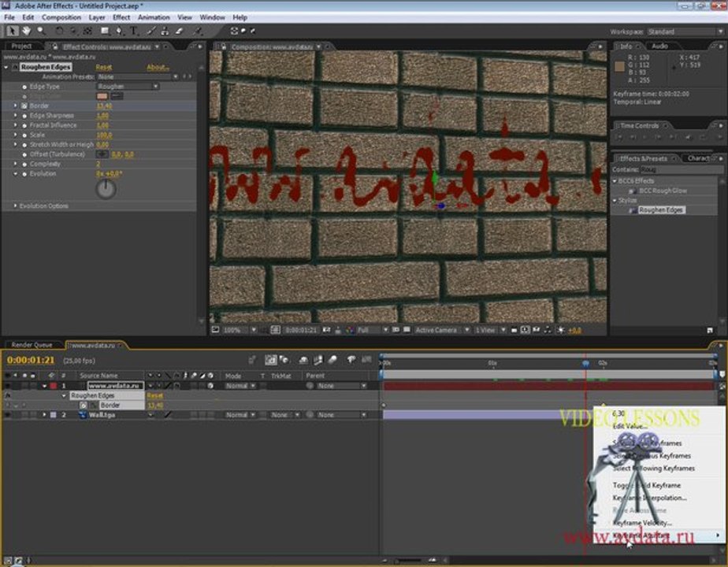Toggle the Fractal Influence stopwatch
728x567 pixels.
point(24,125)
